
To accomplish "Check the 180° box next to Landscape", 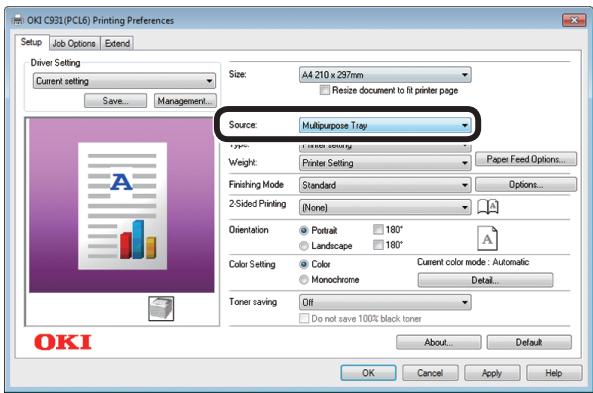I will [378, 245].
